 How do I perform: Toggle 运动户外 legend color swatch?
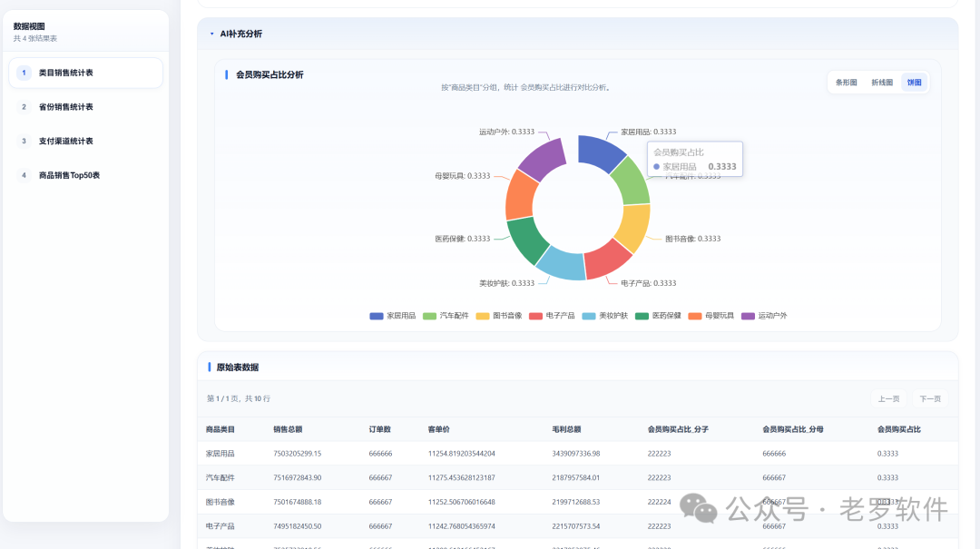tap(748, 317)
